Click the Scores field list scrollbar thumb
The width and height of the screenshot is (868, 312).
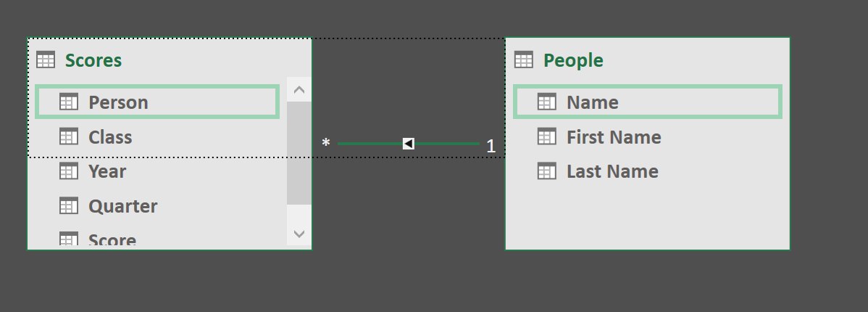299,153
